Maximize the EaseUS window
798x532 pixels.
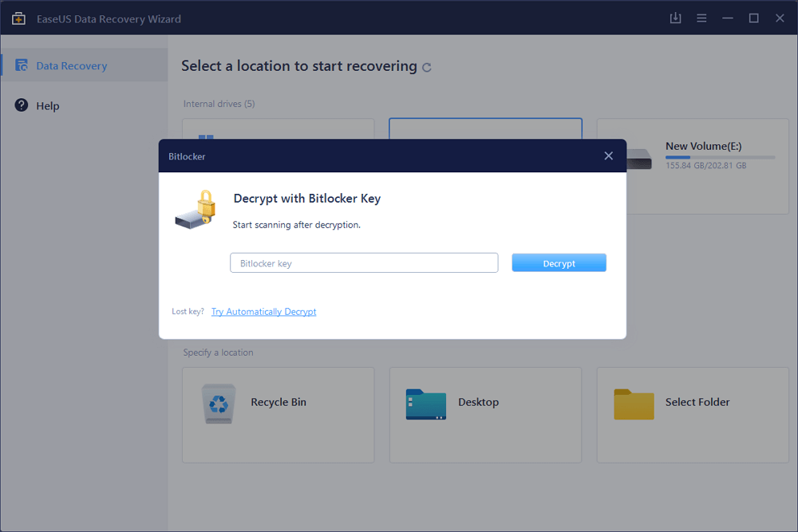(x=753, y=18)
